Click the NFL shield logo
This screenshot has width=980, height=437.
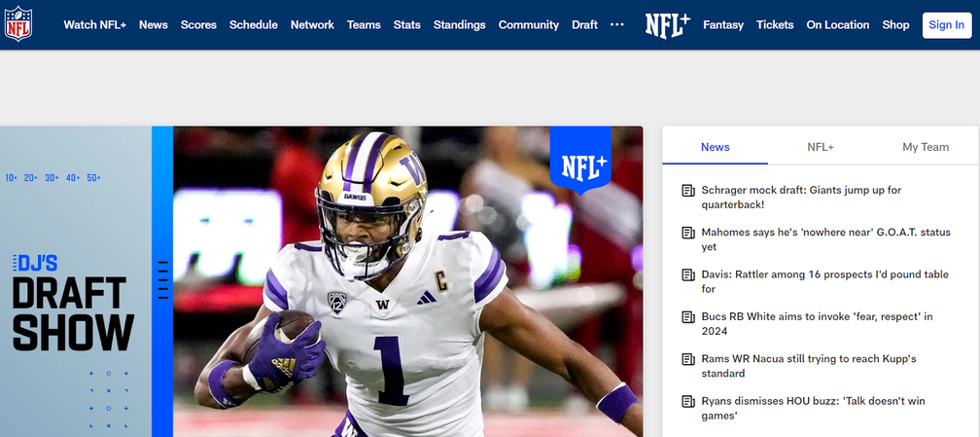tap(18, 24)
